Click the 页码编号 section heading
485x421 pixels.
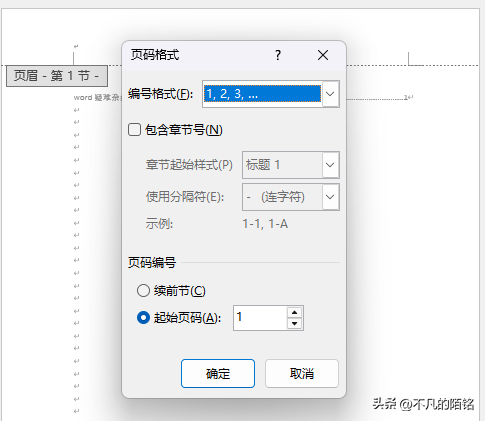152,263
